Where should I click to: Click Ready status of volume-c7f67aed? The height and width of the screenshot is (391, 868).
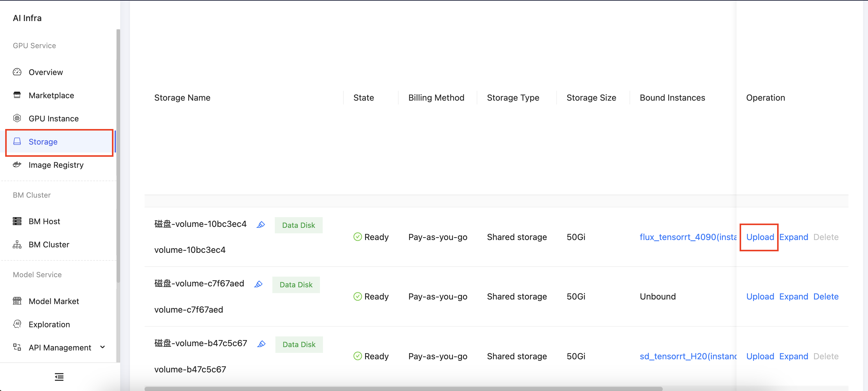pyautogui.click(x=371, y=297)
